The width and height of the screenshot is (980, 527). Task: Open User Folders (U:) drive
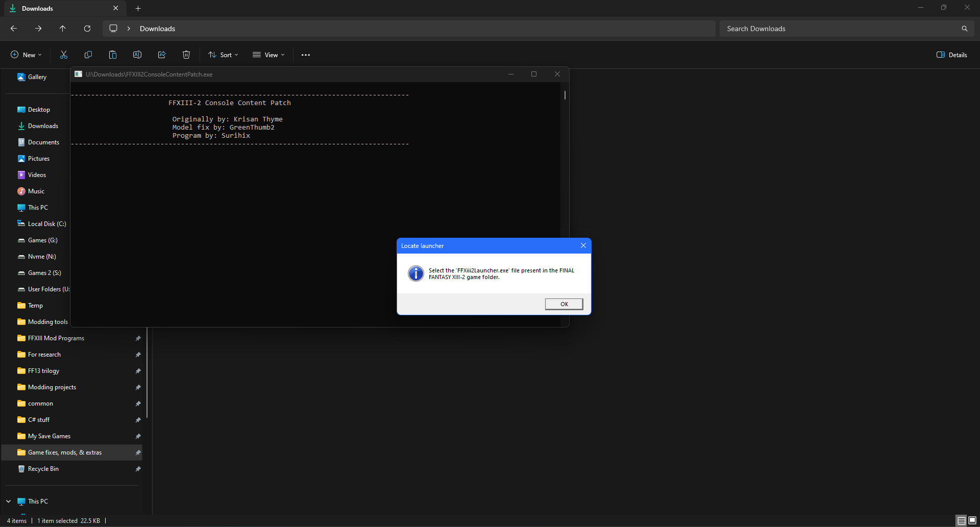pyautogui.click(x=48, y=289)
